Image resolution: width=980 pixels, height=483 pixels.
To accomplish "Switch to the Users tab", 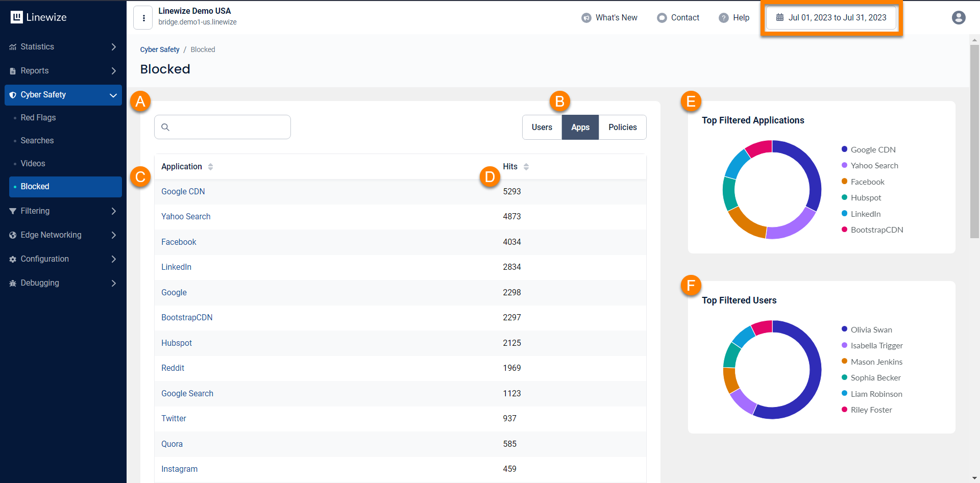I will click(542, 127).
